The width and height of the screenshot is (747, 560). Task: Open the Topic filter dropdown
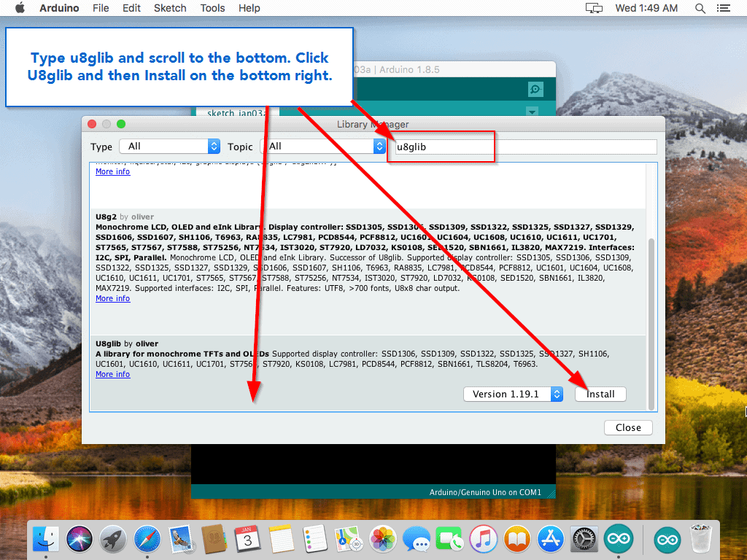point(323,146)
